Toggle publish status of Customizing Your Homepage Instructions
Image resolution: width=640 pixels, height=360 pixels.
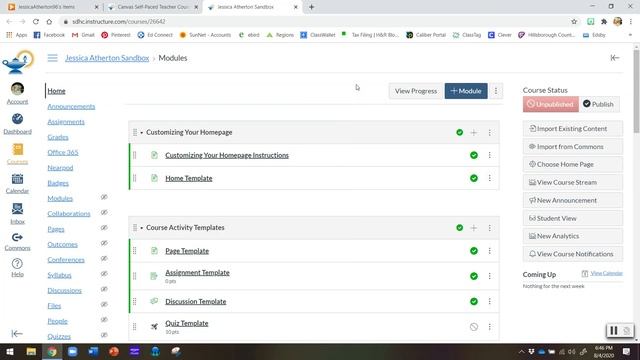[473, 155]
